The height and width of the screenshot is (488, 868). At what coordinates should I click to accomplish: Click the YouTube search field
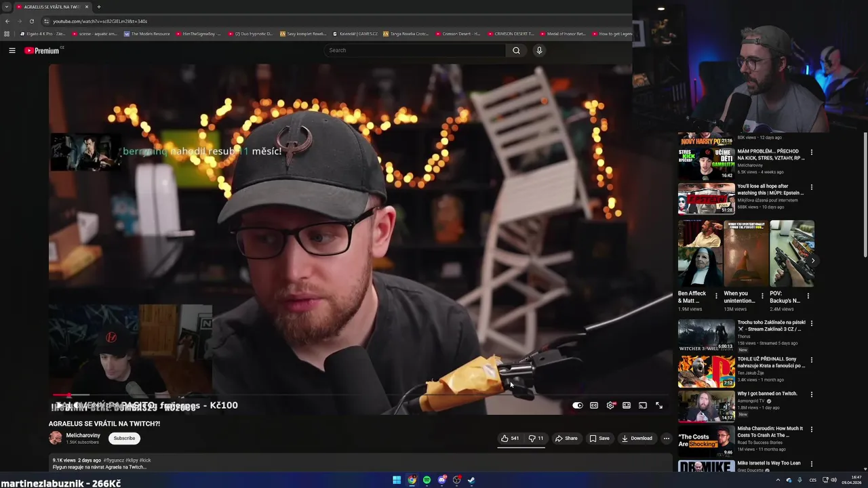(x=414, y=50)
